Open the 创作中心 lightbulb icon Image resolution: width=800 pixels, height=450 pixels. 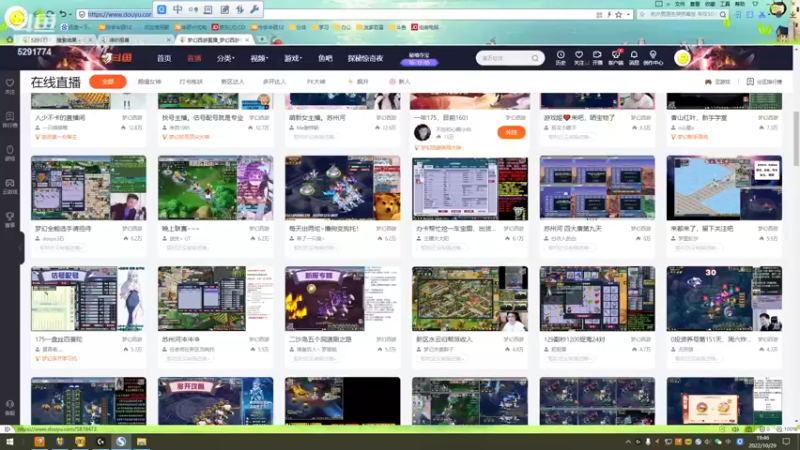click(653, 57)
